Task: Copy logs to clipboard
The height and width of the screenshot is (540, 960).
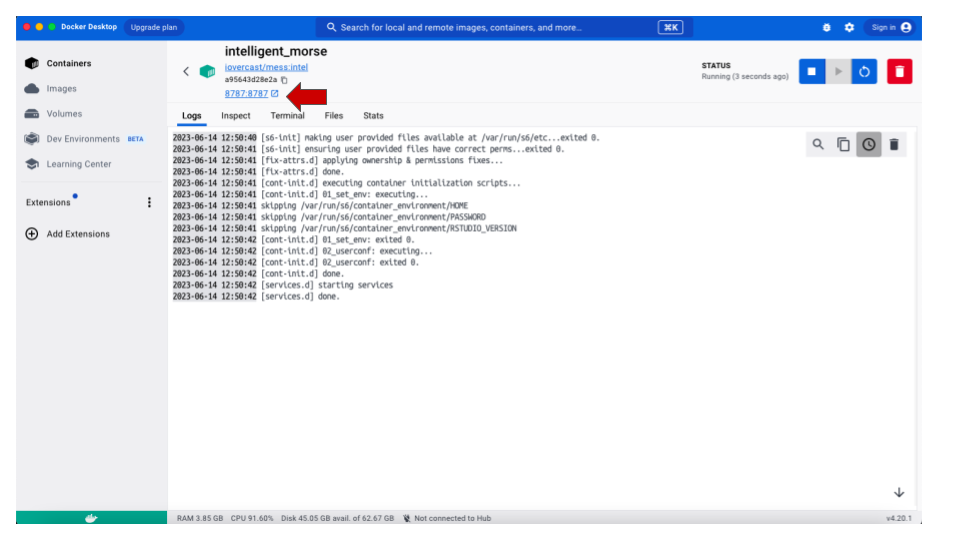Action: [x=843, y=144]
